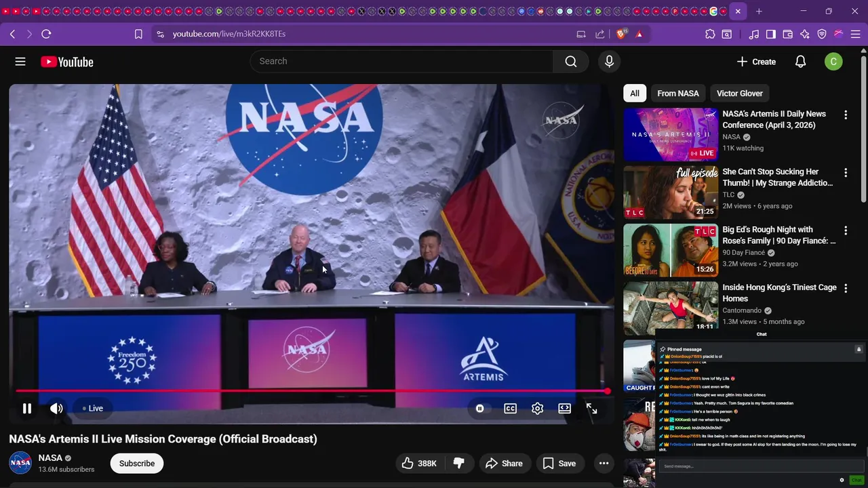868x488 pixels.
Task: Bookmark this page
Action: coord(138,34)
